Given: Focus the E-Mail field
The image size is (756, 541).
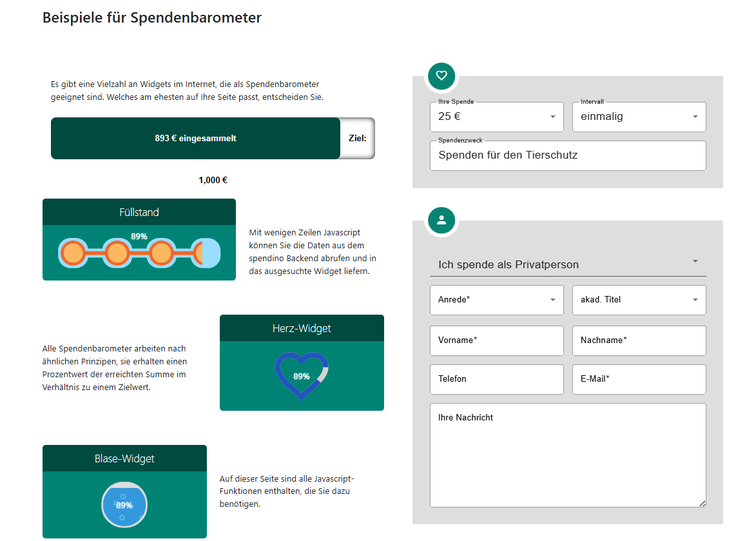Looking at the screenshot, I should coord(638,379).
